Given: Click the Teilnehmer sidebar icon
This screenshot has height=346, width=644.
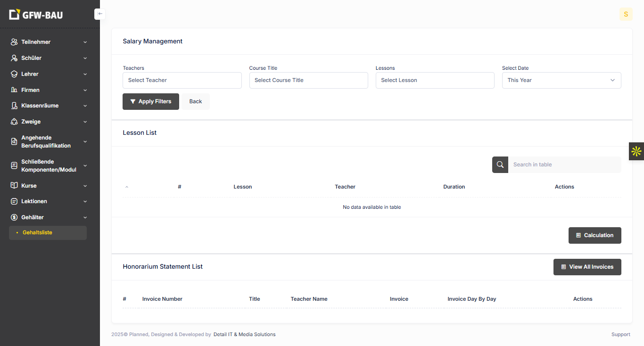Looking at the screenshot, I should (14, 42).
